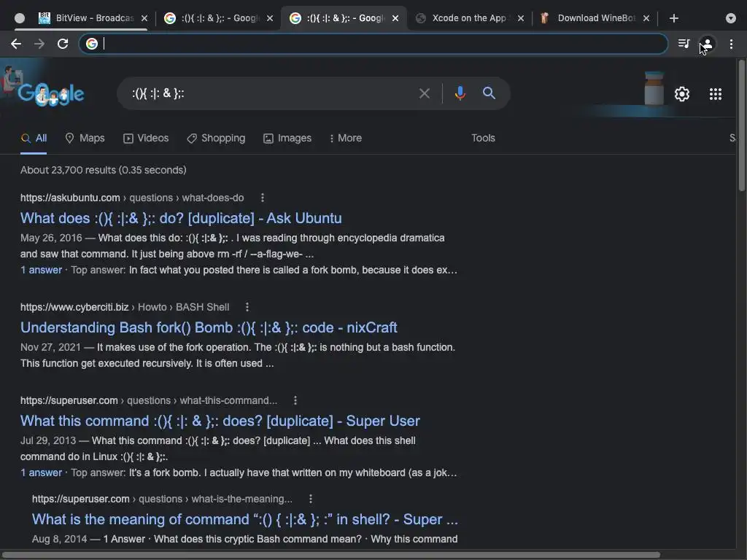Open the nixCraft Bash fork() Bomb result
The width and height of the screenshot is (747, 560).
(x=209, y=327)
